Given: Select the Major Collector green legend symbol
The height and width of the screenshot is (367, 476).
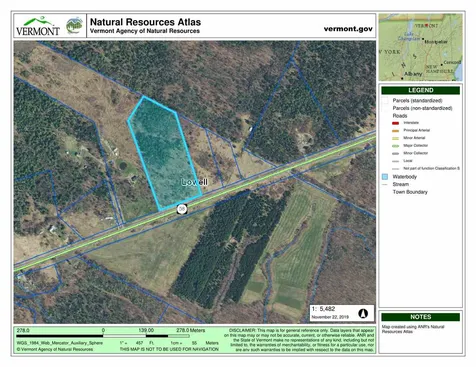Looking at the screenshot, I should 395,146.
